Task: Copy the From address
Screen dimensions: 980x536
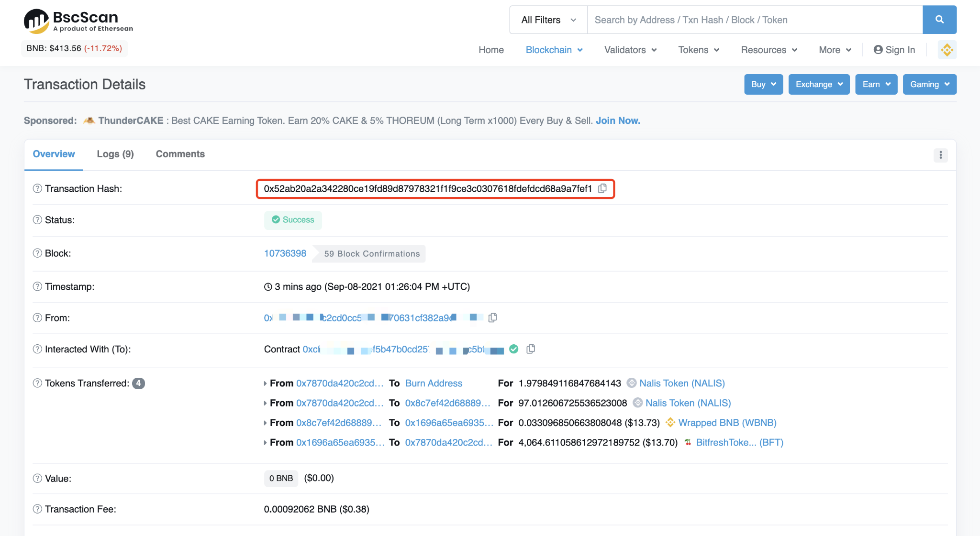Action: coord(492,317)
